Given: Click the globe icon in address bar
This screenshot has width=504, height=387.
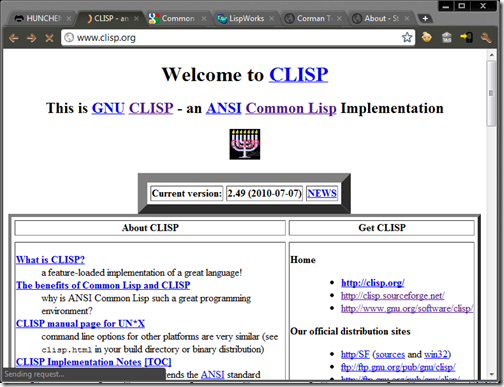Looking at the screenshot, I should (69, 37).
